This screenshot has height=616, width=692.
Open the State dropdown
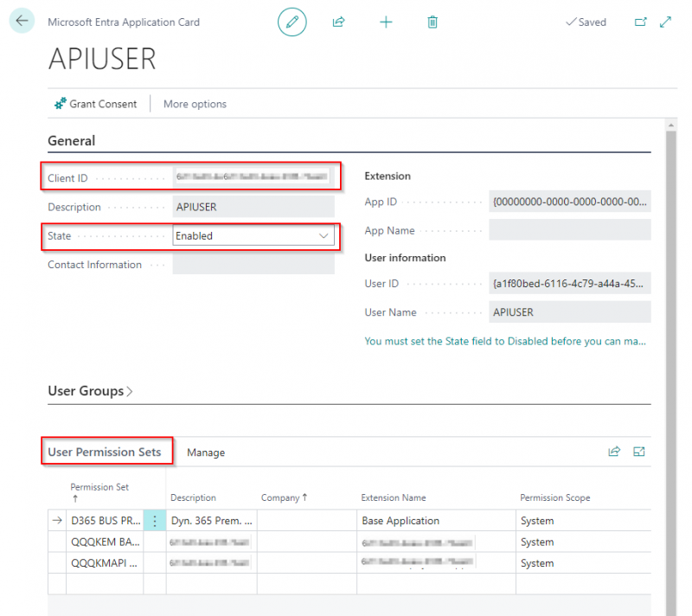324,235
